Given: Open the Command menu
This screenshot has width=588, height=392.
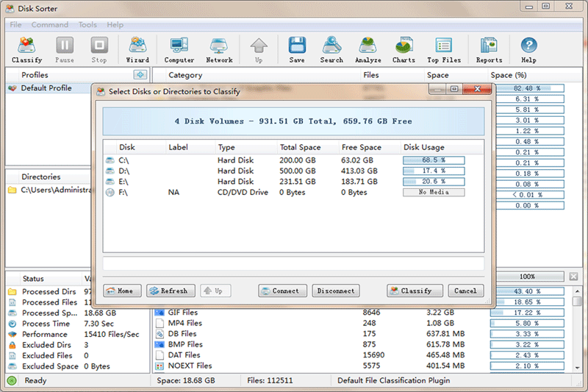Looking at the screenshot, I should pos(49,25).
